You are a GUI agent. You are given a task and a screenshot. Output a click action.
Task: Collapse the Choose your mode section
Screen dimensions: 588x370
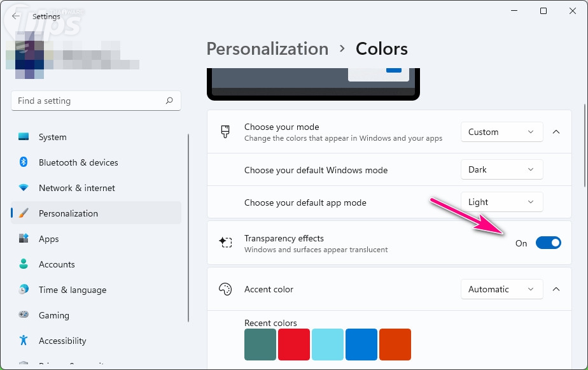pyautogui.click(x=556, y=132)
